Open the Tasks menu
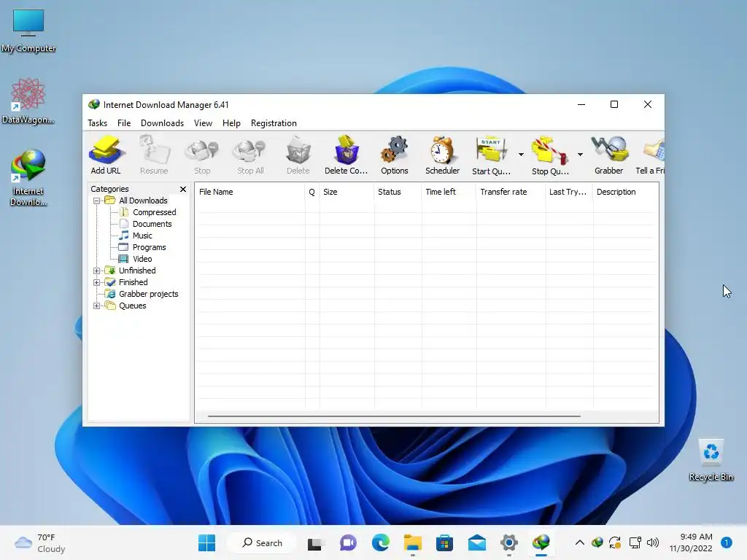This screenshot has width=747, height=560. [98, 122]
